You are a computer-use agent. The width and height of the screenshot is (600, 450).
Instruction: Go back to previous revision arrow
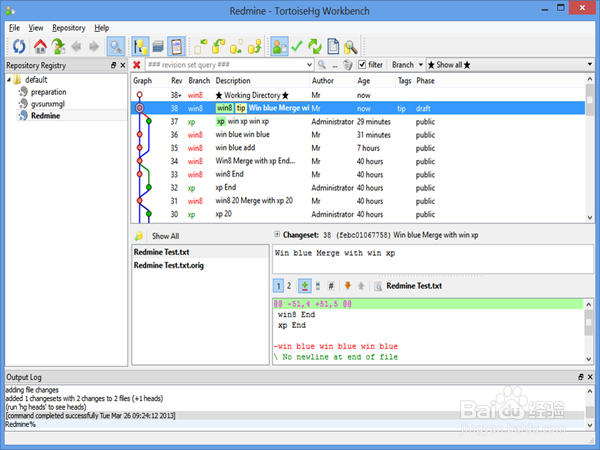[x=76, y=47]
